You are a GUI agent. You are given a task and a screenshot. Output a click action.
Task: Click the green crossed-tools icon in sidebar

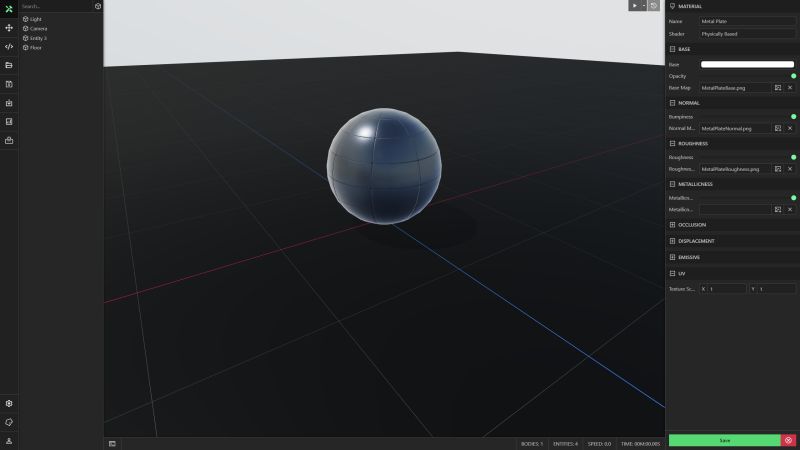pos(9,9)
